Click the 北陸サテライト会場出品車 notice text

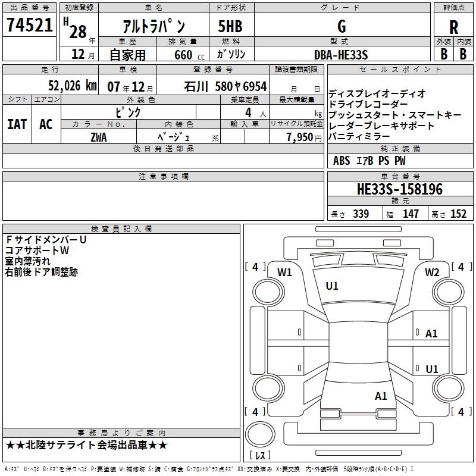click(x=87, y=445)
